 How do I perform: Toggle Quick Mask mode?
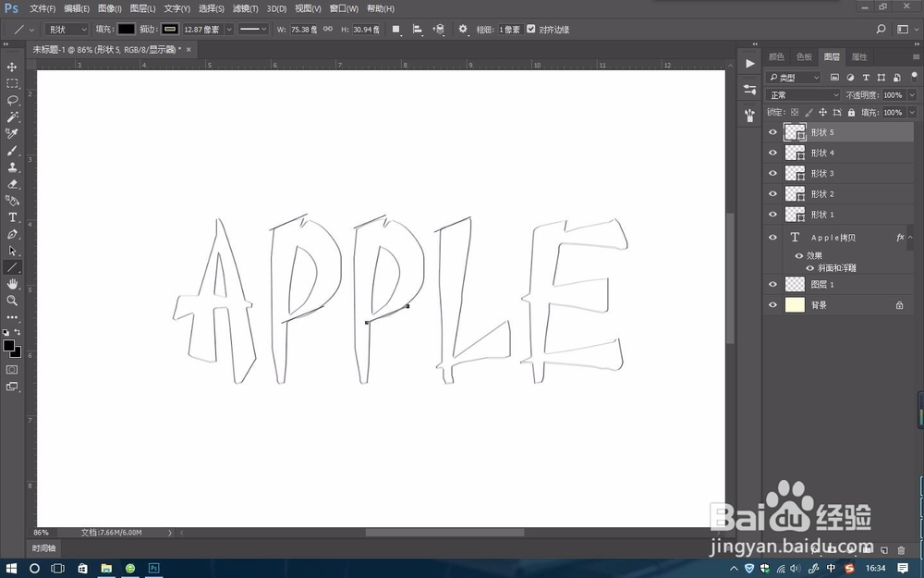point(12,370)
